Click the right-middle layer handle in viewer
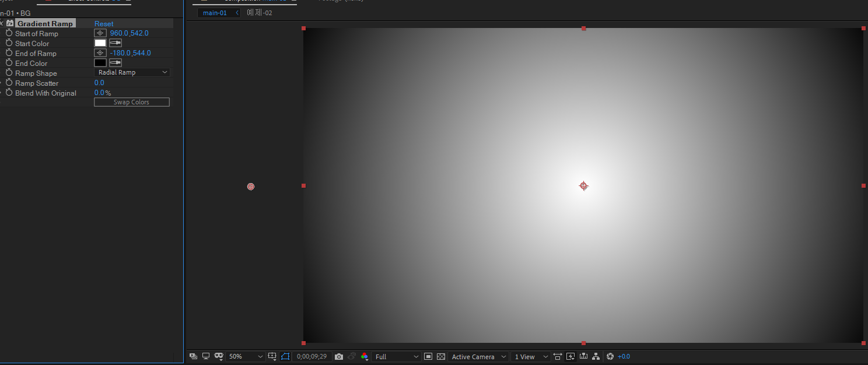Screen dimensions: 868x365 point(863,185)
